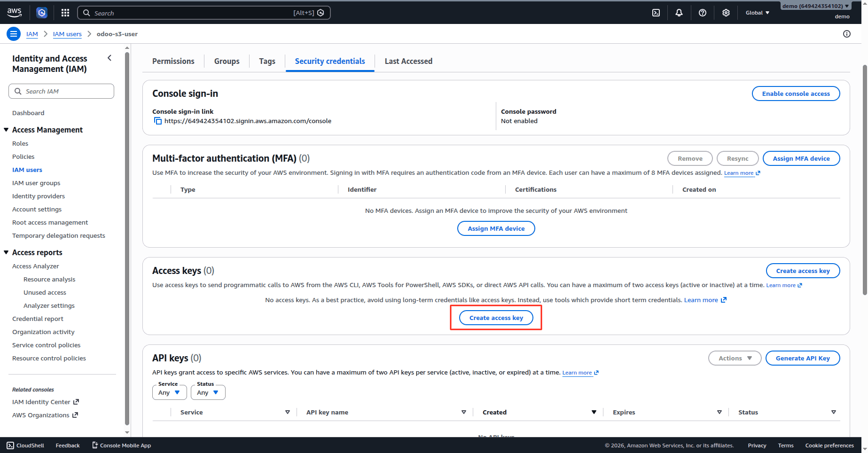Sort by Status column arrow
Screen dimensions: 868x453
coord(834,412)
